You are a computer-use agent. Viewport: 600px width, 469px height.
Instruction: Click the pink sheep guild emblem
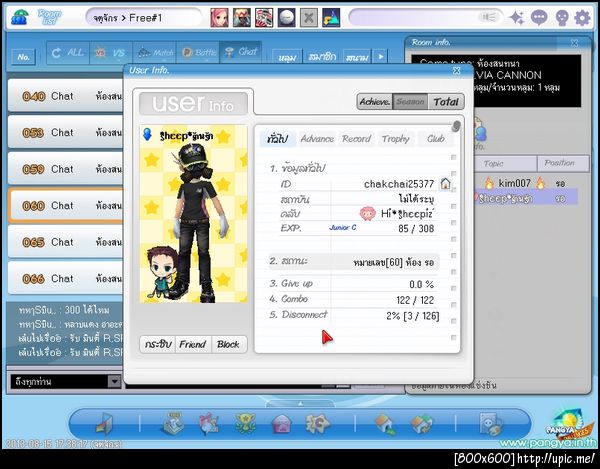click(367, 213)
